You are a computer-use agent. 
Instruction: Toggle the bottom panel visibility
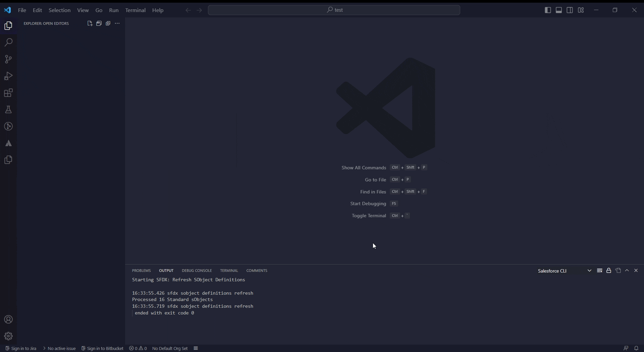tap(558, 10)
